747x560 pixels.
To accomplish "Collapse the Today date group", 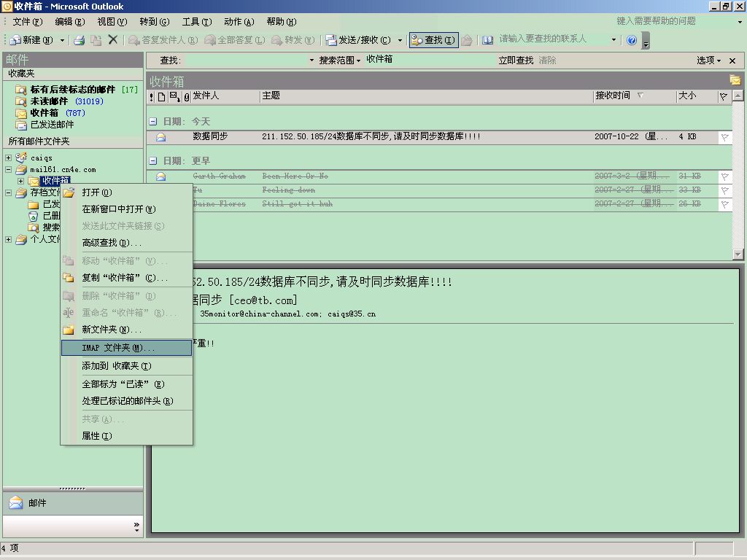I will coord(153,122).
